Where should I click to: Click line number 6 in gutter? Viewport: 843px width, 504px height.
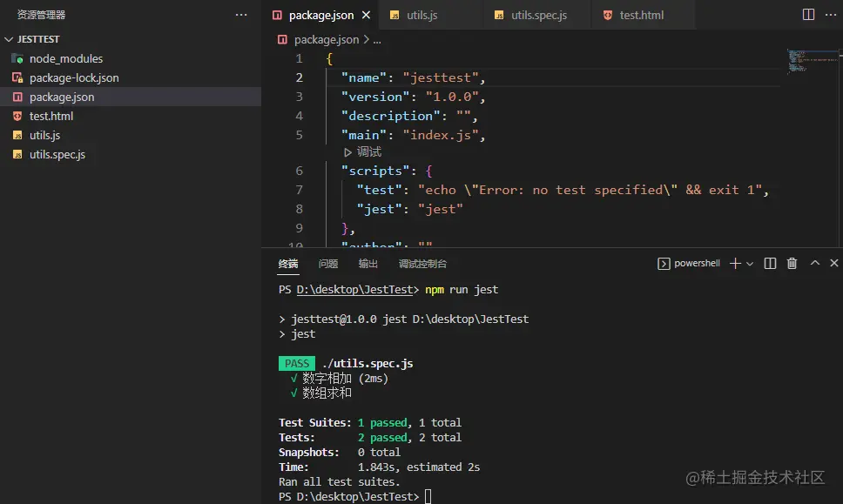point(299,171)
